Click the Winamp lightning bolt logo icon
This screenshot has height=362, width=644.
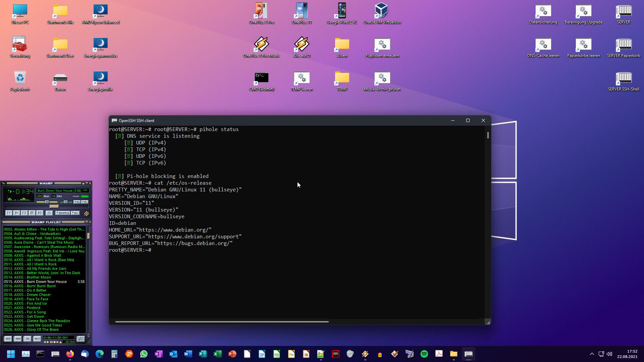pos(87,213)
